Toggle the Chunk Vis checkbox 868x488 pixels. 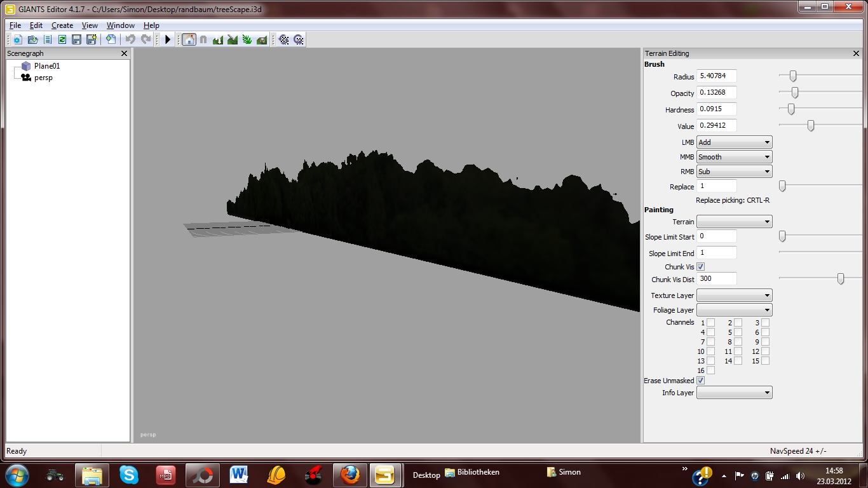pos(701,267)
